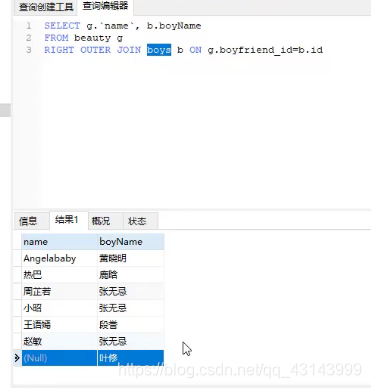371x388 pixels.
Task: Click the (Null) name cell
Action: tap(59, 358)
